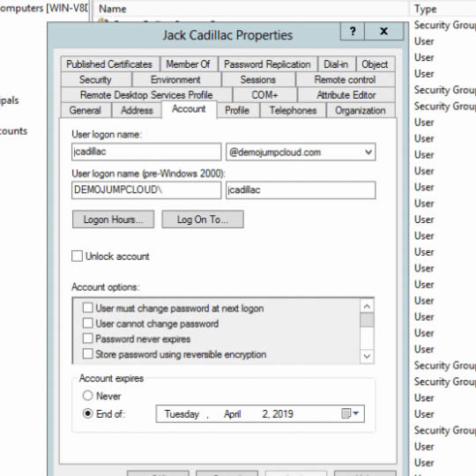Switch to the COM+ tab

(264, 94)
